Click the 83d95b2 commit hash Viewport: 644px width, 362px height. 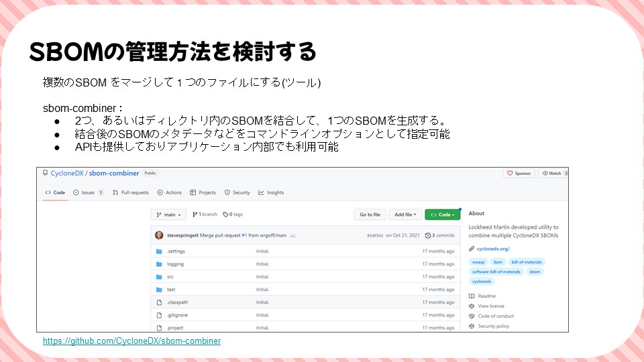click(x=375, y=235)
